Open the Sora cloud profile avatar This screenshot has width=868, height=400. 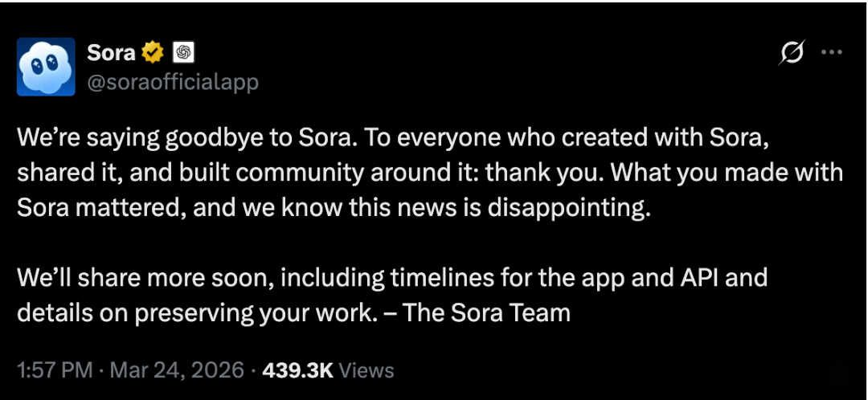(46, 67)
